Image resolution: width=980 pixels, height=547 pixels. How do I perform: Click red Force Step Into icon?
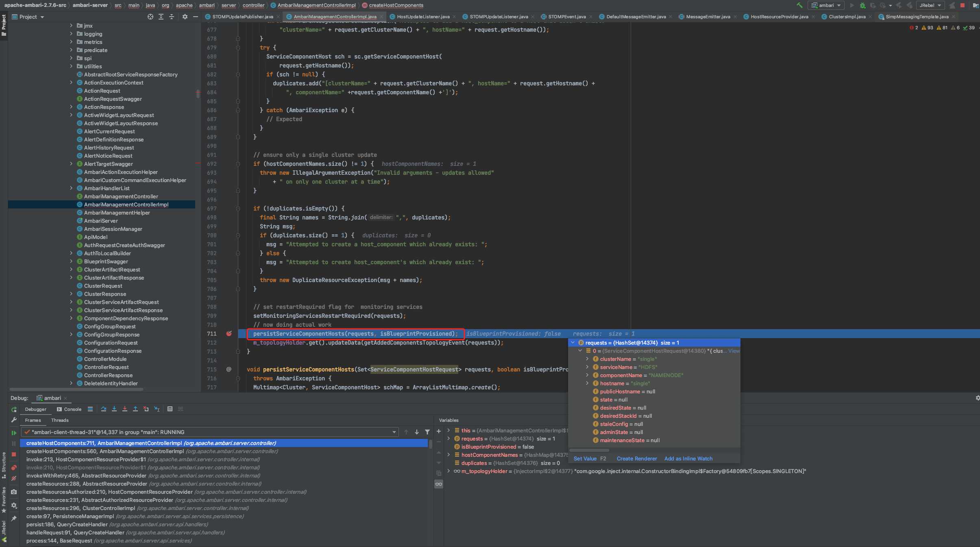click(125, 409)
